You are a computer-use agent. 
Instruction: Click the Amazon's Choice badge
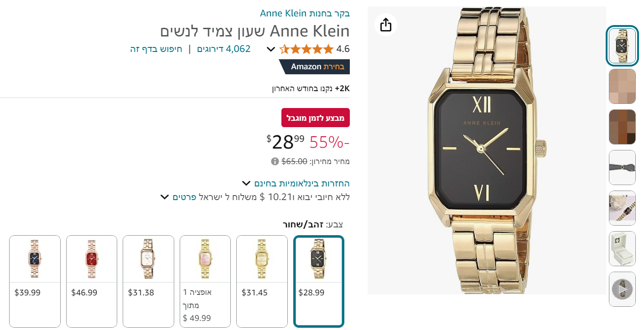pyautogui.click(x=315, y=67)
